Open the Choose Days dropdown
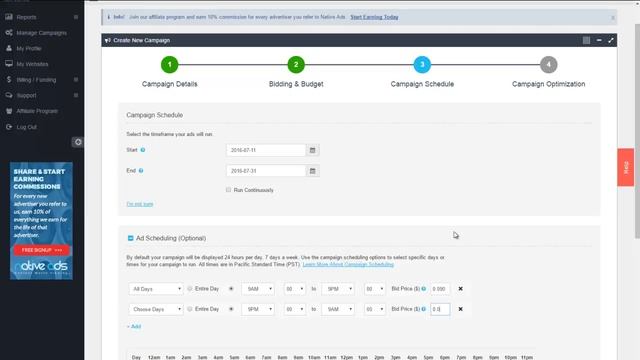 pyautogui.click(x=156, y=309)
